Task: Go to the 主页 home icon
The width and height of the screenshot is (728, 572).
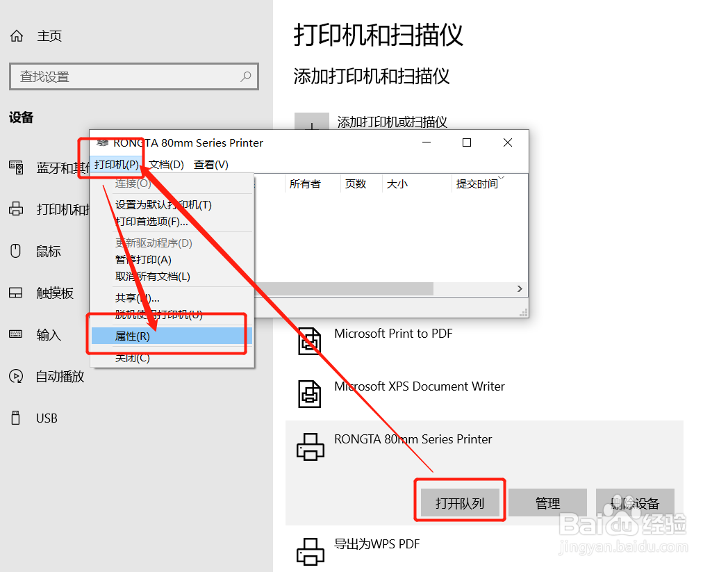Action: coord(17,35)
